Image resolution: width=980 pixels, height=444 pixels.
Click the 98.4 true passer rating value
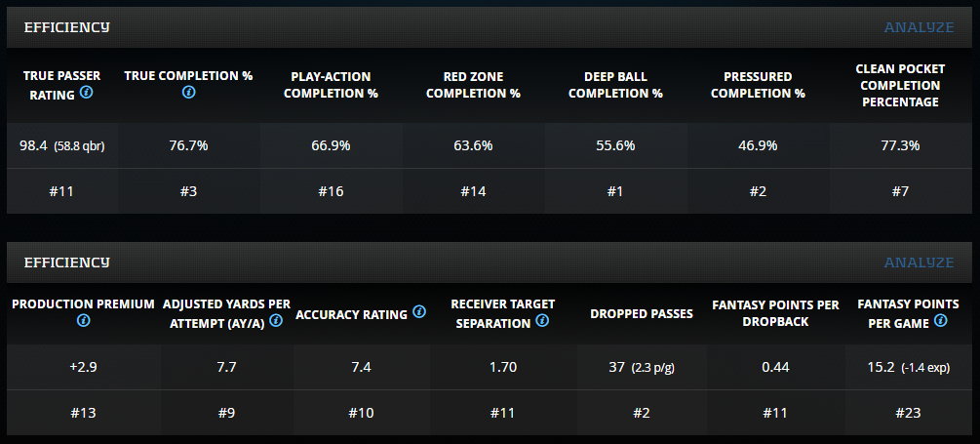(33, 145)
